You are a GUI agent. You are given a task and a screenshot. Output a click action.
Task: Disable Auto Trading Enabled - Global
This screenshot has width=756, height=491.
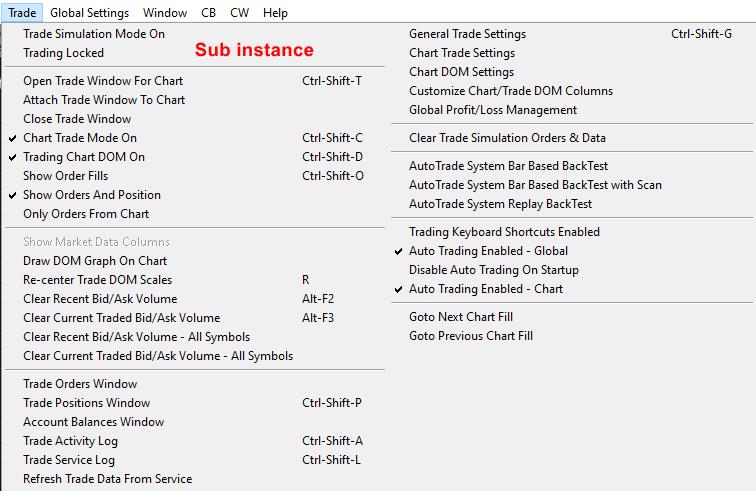click(x=488, y=251)
